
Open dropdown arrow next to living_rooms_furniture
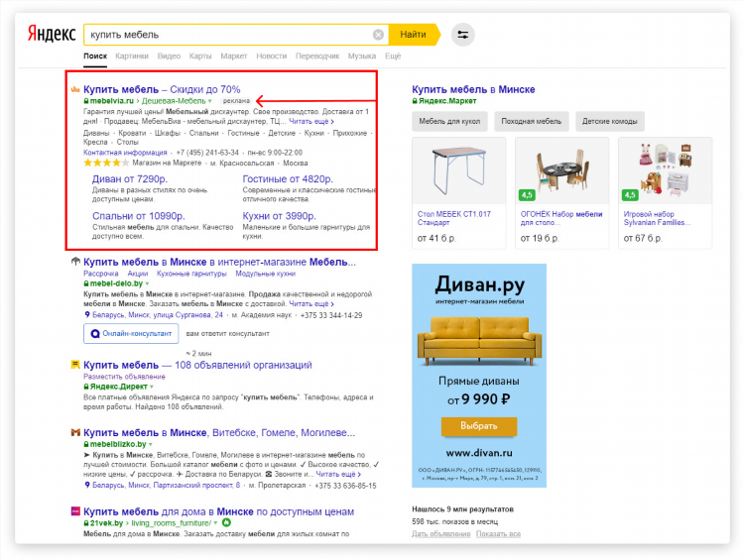tap(215, 523)
